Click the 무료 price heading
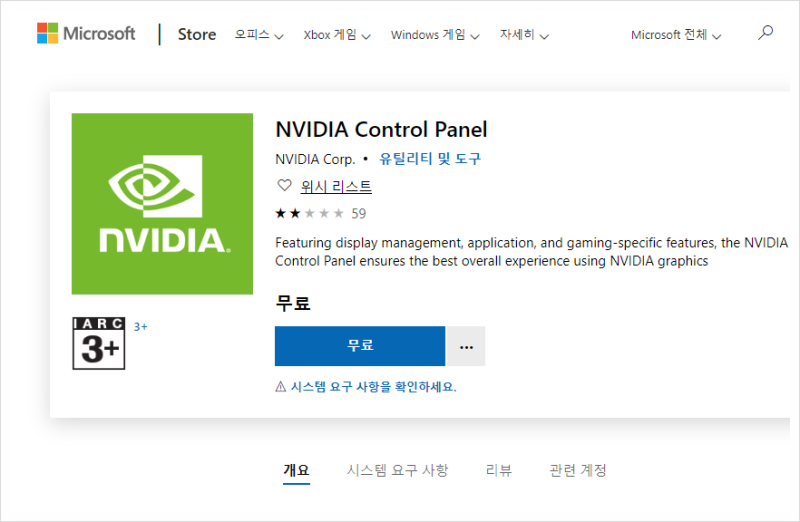Image resolution: width=800 pixels, height=522 pixels. click(293, 303)
